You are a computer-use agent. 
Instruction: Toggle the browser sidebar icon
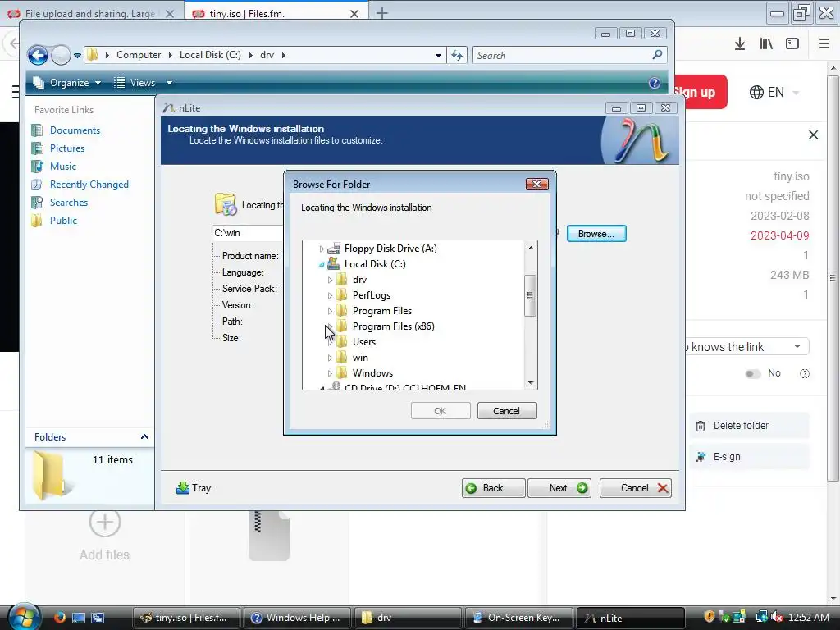pyautogui.click(x=792, y=44)
